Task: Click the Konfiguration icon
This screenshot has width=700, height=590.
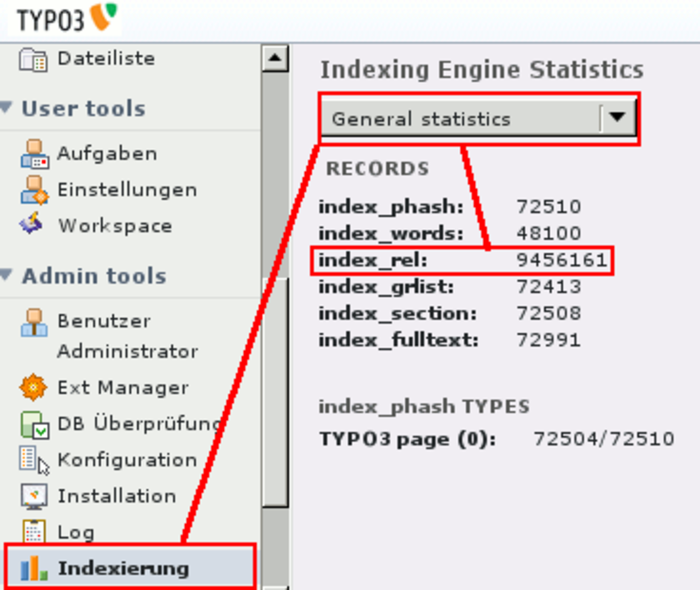Action: pyautogui.click(x=34, y=460)
